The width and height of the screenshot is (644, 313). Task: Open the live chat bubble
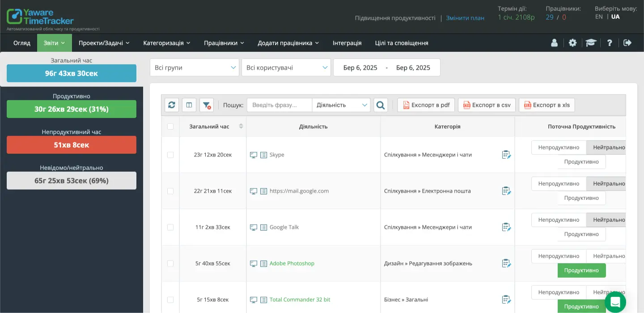coord(615,302)
